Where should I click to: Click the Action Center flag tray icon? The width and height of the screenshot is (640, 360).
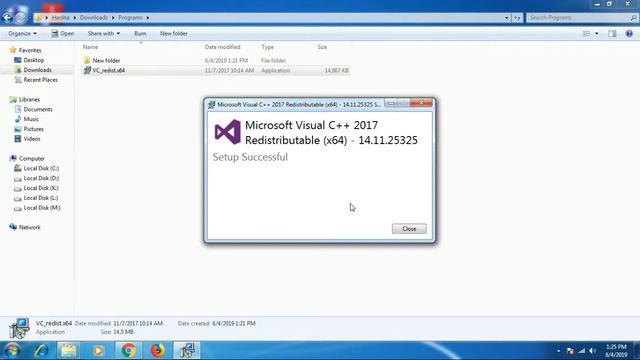pyautogui.click(x=570, y=351)
